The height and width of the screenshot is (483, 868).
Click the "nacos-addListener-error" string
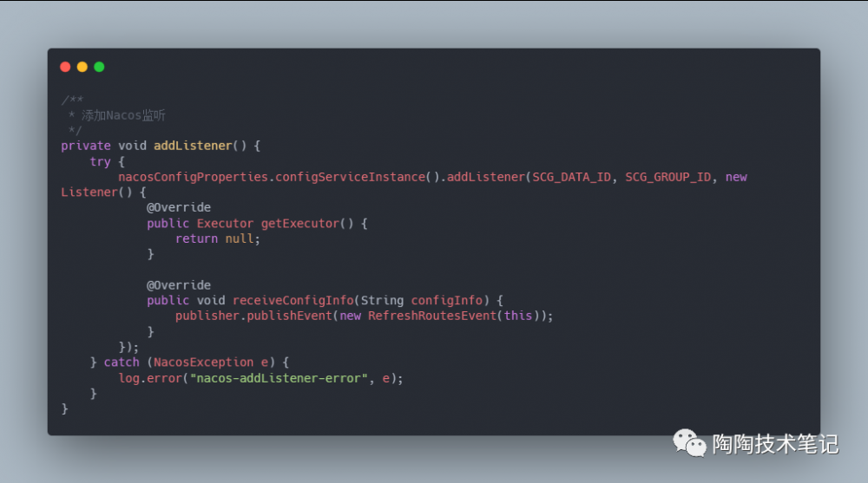(x=279, y=378)
